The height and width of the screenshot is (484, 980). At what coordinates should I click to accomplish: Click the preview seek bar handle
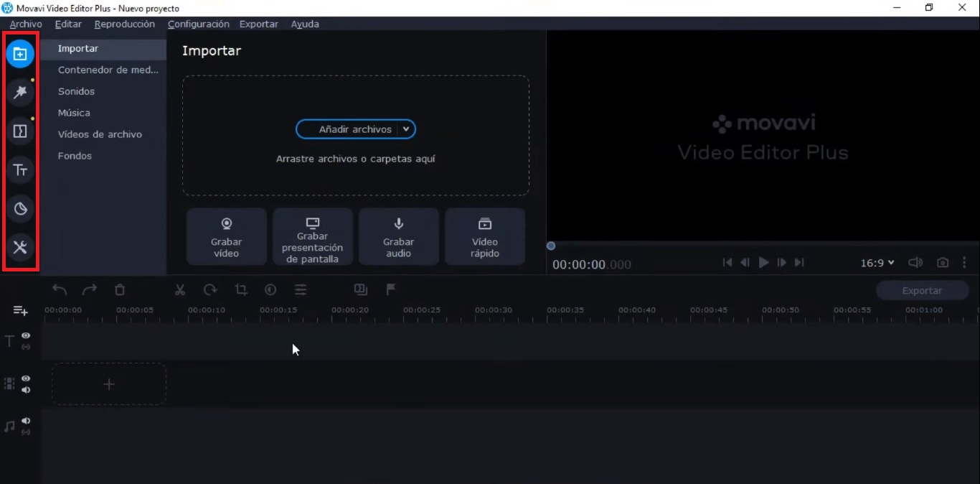point(551,246)
